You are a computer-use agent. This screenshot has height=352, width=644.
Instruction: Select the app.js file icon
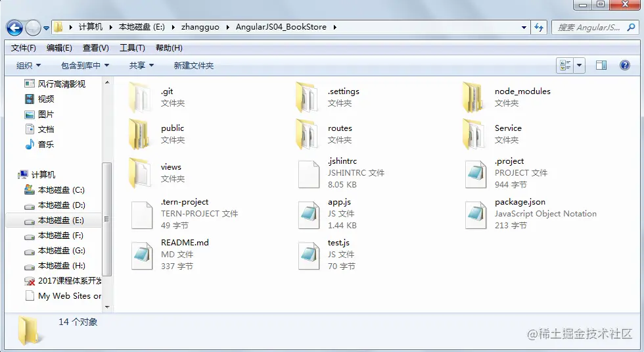[309, 214]
